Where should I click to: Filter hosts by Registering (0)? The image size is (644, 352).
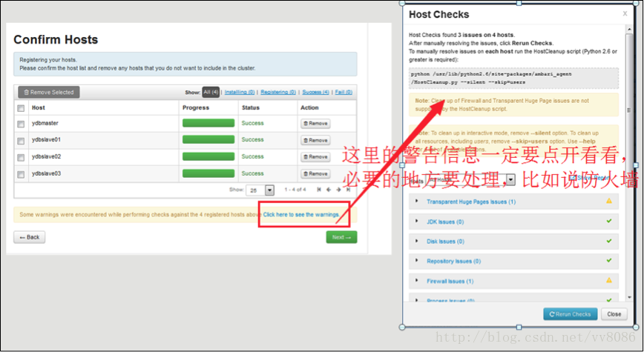click(x=278, y=92)
